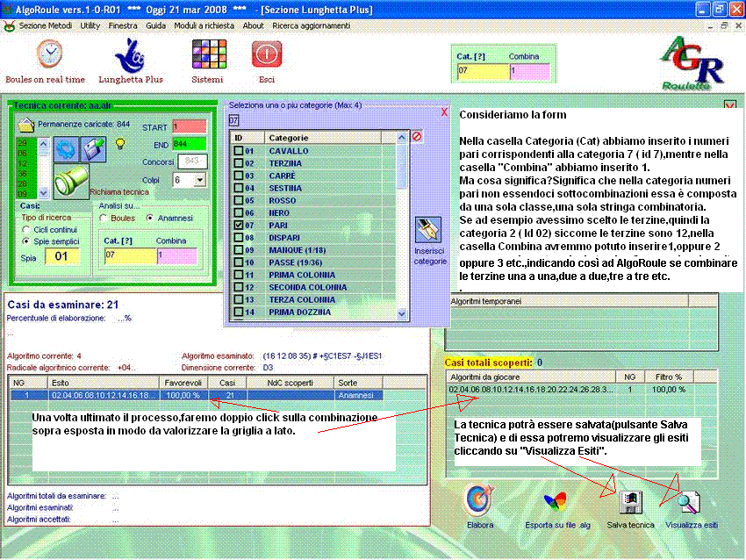
Task: Check the 05 ROSSO category
Action: tap(239, 200)
